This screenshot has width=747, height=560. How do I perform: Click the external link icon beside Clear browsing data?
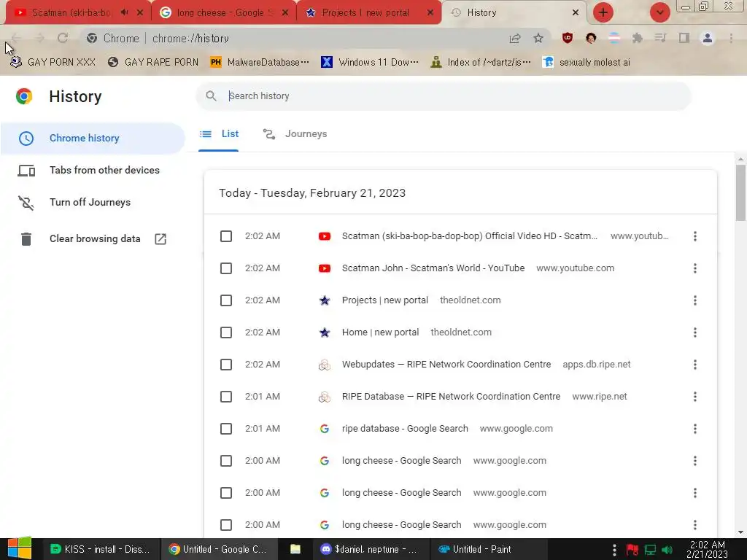tap(160, 238)
